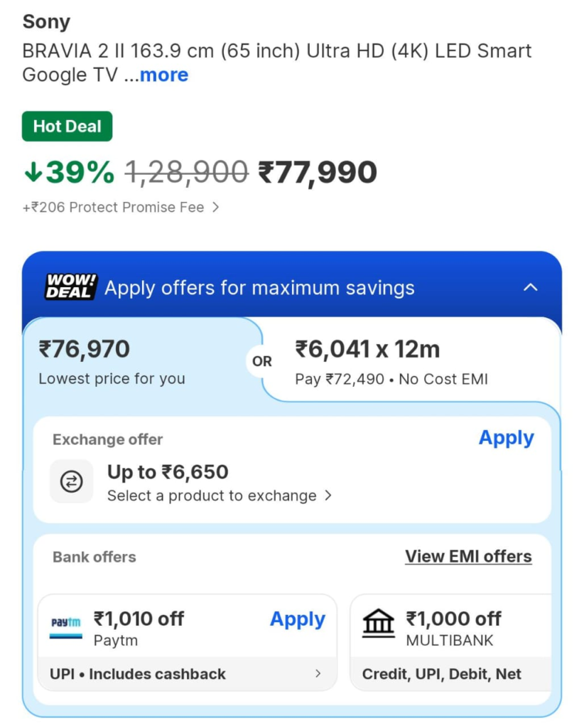Expand product title with the more link
584x728 pixels.
163,75
